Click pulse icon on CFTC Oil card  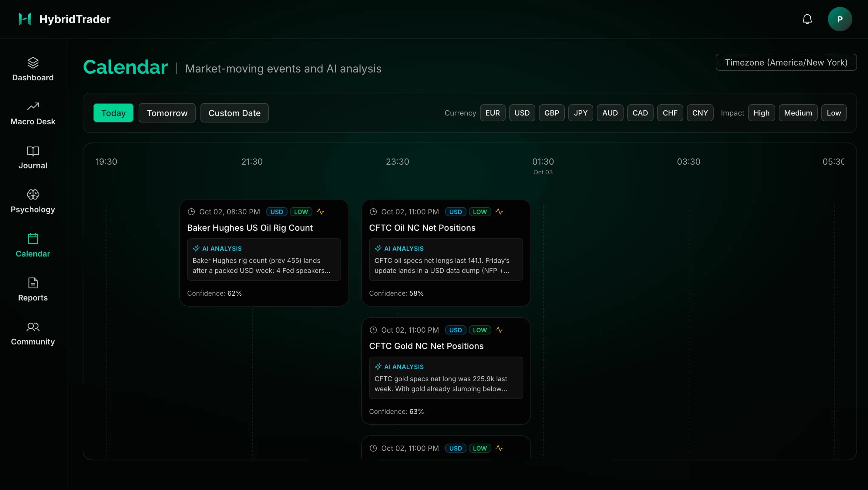click(x=499, y=212)
